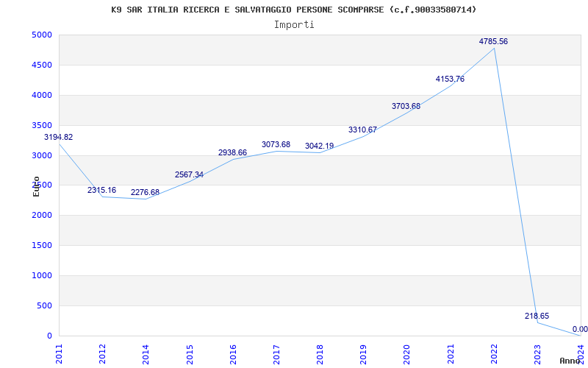Image resolution: width=588 pixels, height=368 pixels.
Task: Click the 2019 x-axis year label
Action: (363, 354)
